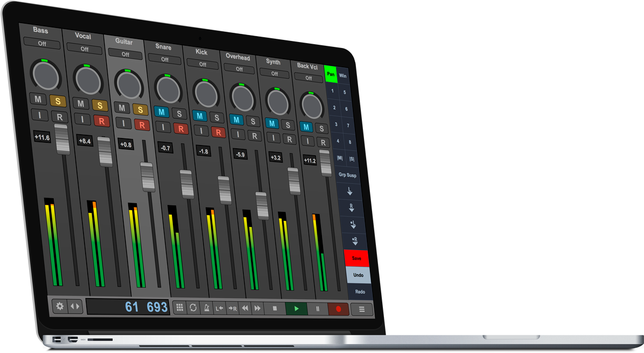The height and width of the screenshot is (353, 644).
Task: Open the Off dropdown on Snare channel
Action: pyautogui.click(x=165, y=59)
